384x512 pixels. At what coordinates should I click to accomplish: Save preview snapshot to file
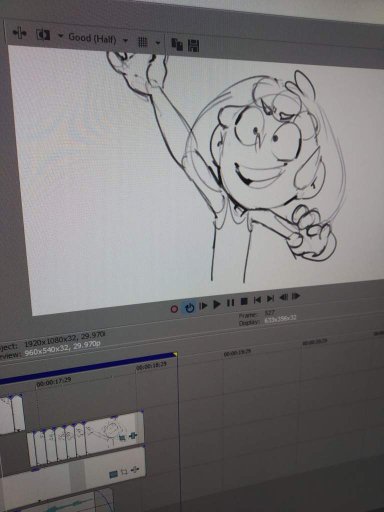tap(194, 46)
